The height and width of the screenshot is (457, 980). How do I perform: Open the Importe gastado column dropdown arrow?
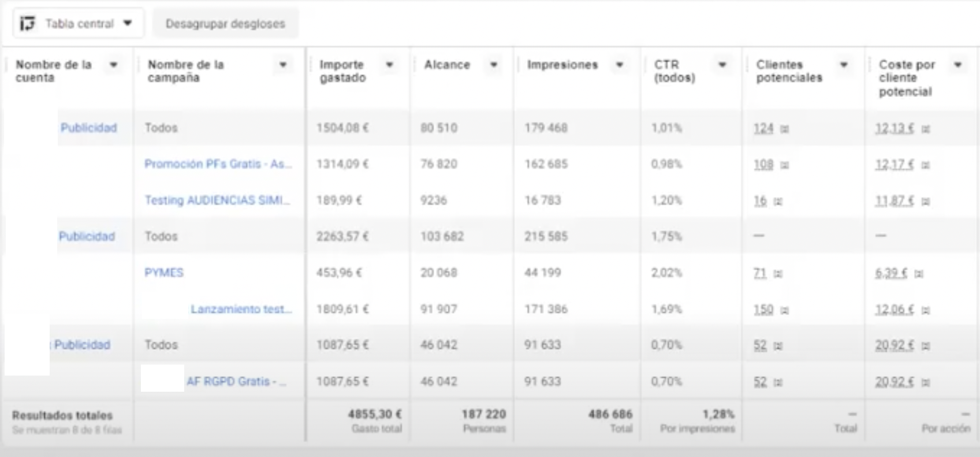pyautogui.click(x=390, y=65)
